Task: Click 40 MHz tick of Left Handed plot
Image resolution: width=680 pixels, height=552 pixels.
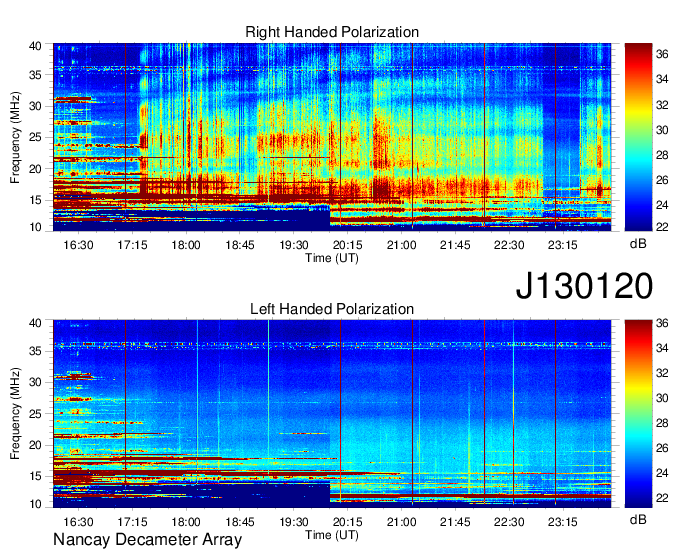Action: pyautogui.click(x=36, y=323)
